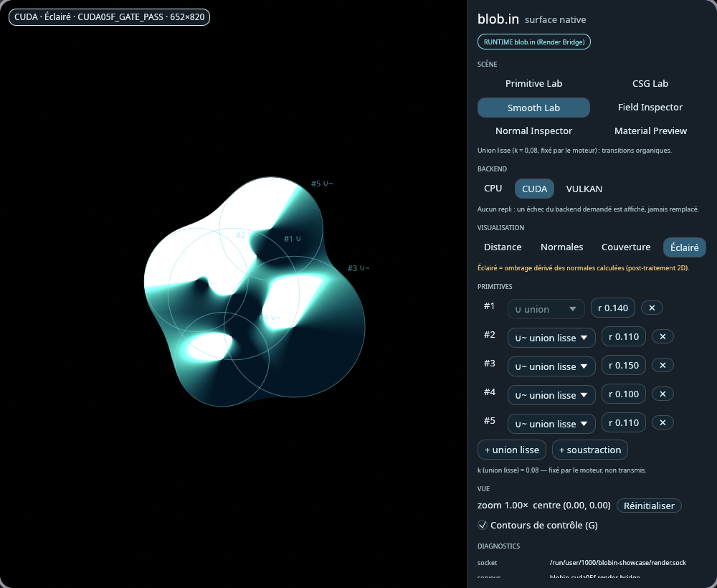Open the union lisse dropdown for #2

pyautogui.click(x=551, y=338)
